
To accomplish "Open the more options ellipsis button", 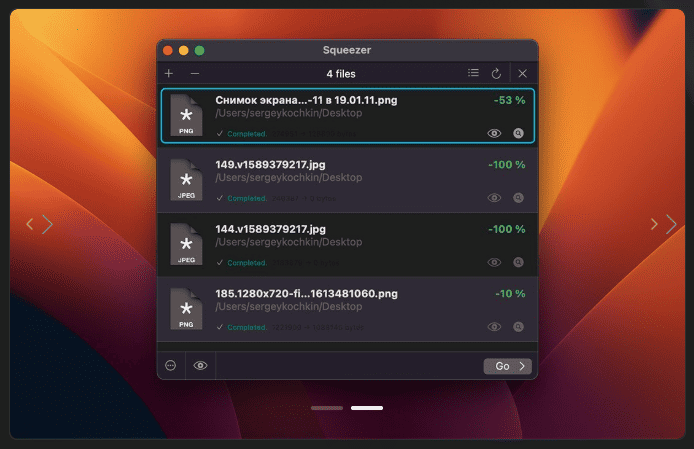I will click(x=170, y=365).
